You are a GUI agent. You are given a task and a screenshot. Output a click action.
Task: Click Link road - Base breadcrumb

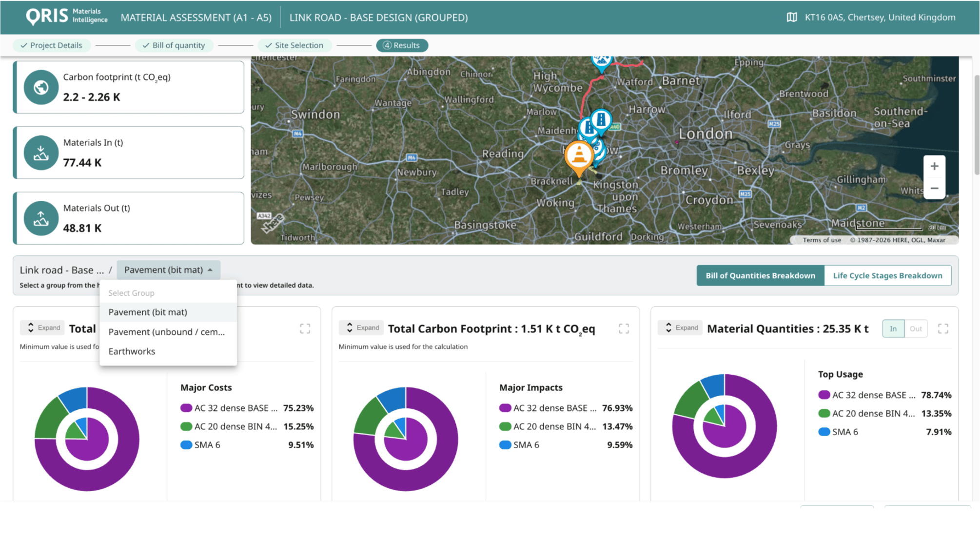pyautogui.click(x=61, y=270)
